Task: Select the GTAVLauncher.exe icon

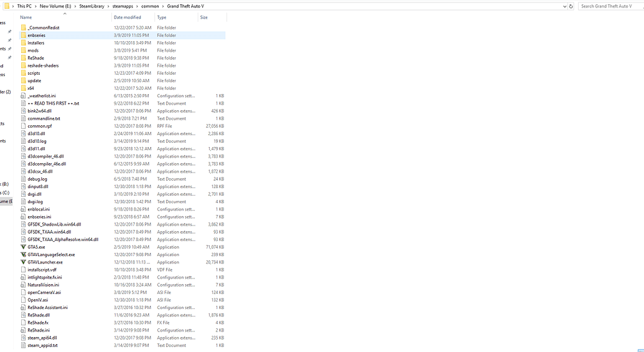Action: pyautogui.click(x=24, y=262)
